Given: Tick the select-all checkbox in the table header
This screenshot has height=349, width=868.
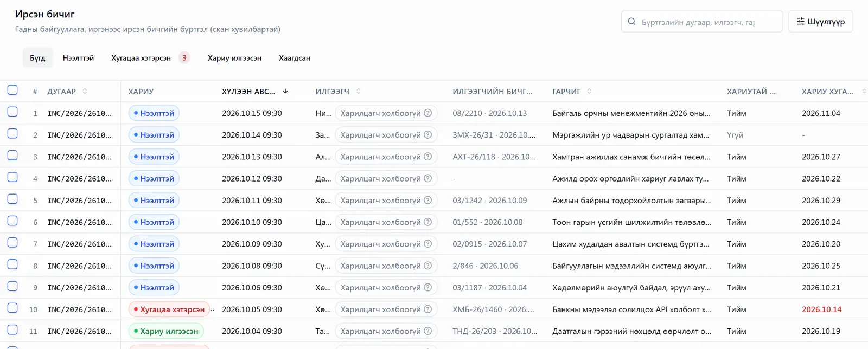Looking at the screenshot, I should click(12, 90).
